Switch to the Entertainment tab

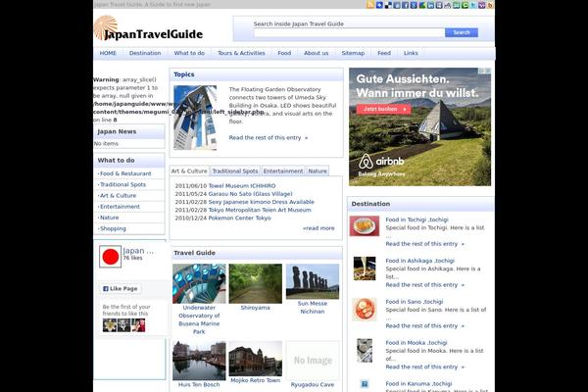[283, 171]
